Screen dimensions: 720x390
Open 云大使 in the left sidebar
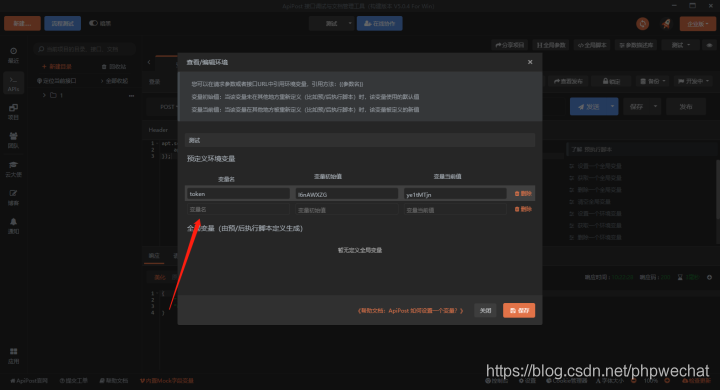tap(13, 169)
